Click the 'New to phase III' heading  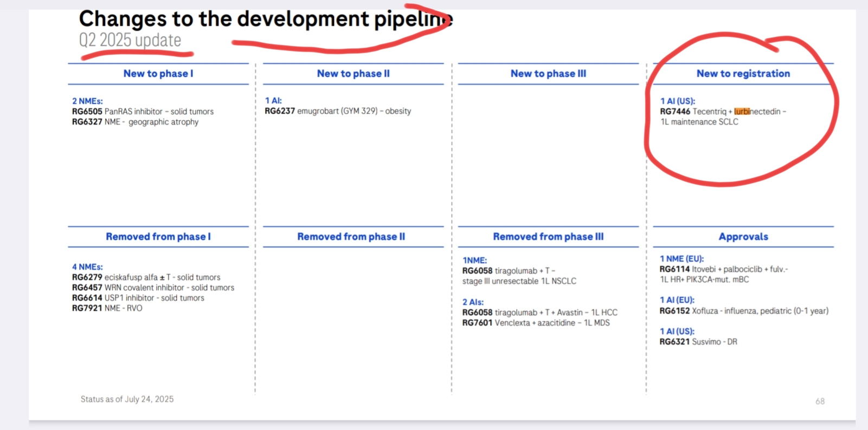point(548,74)
